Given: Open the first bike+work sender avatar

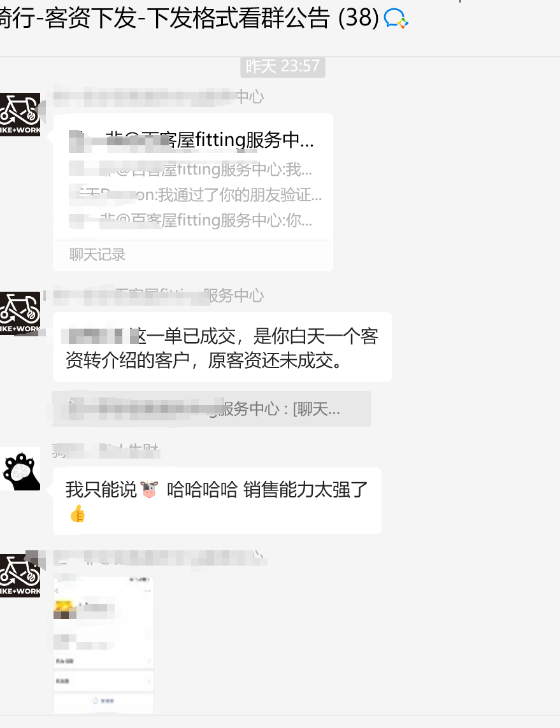Looking at the screenshot, I should pyautogui.click(x=20, y=115).
